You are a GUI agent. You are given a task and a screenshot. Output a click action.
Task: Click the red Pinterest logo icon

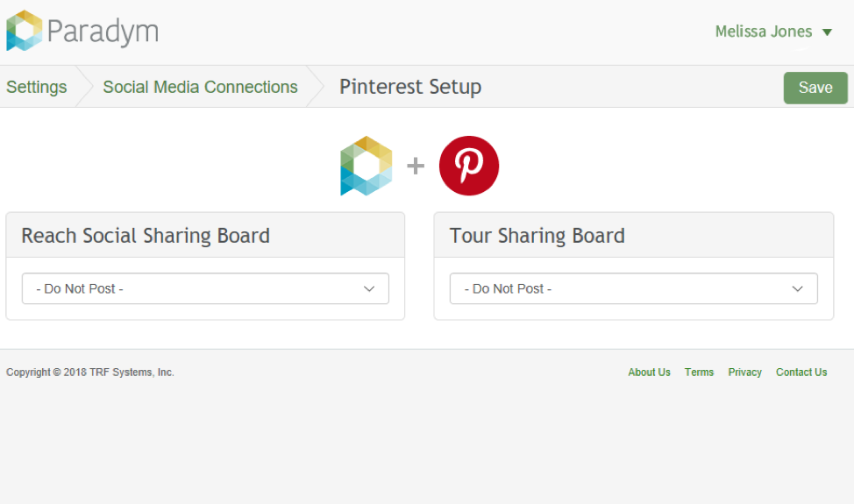pos(469,166)
